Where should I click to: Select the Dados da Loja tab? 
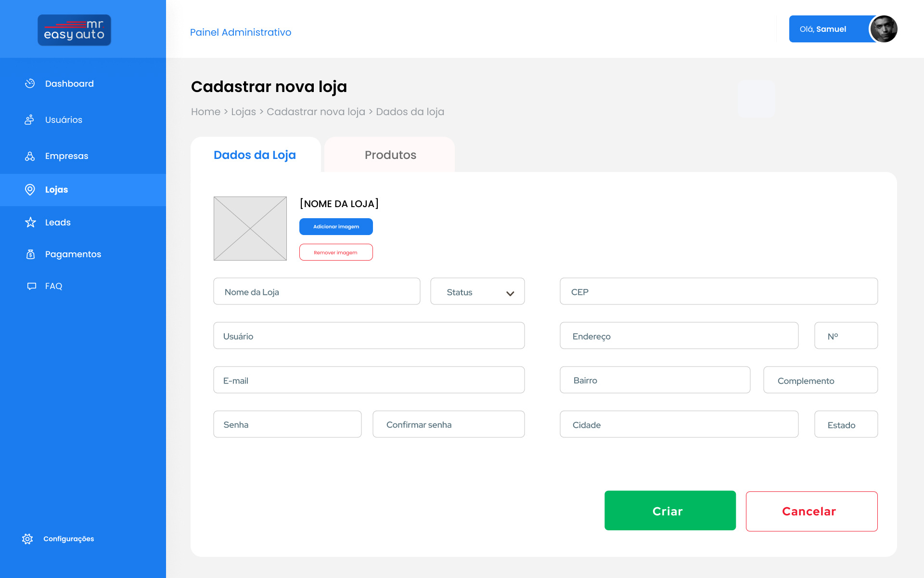point(255,155)
